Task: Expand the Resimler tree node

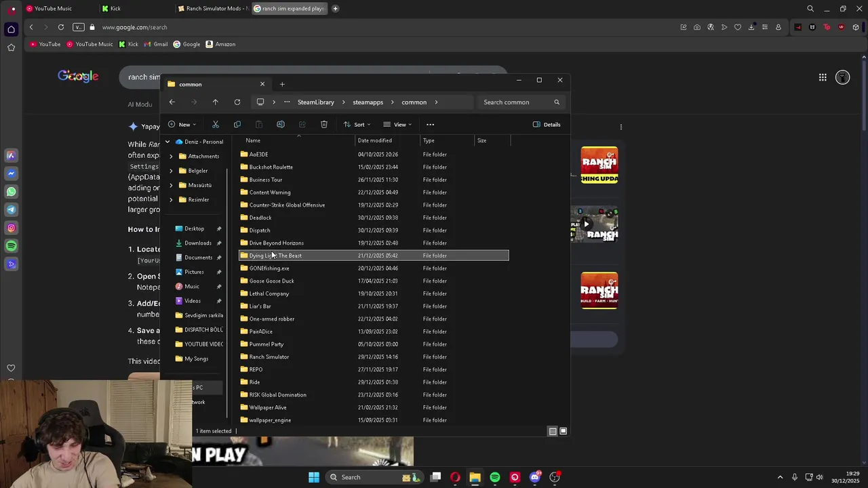Action: pos(172,199)
